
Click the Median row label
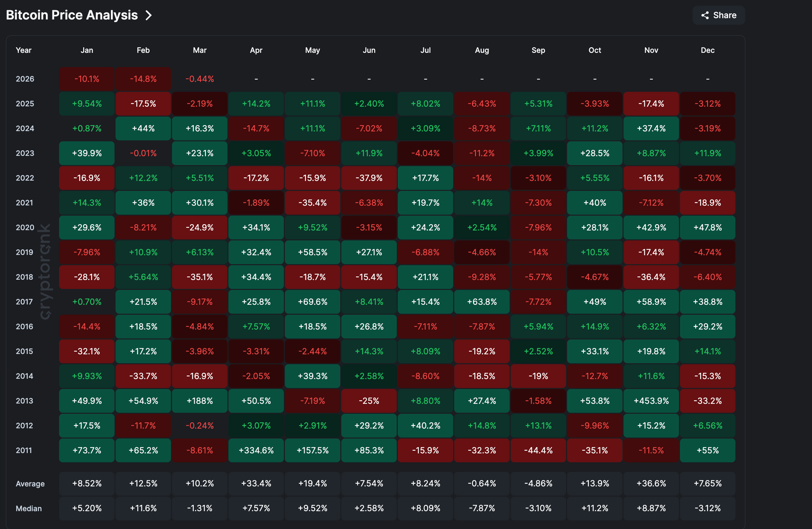coord(29,509)
